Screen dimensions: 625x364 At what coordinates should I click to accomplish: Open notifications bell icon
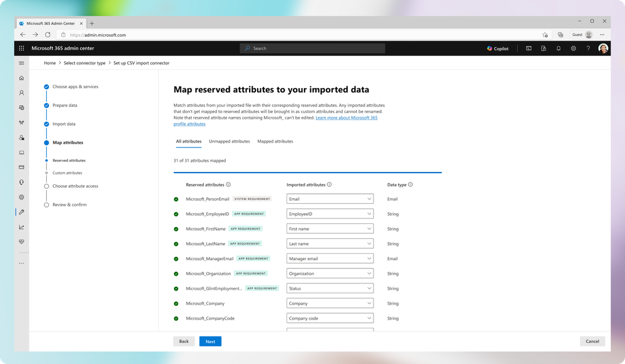click(x=559, y=48)
